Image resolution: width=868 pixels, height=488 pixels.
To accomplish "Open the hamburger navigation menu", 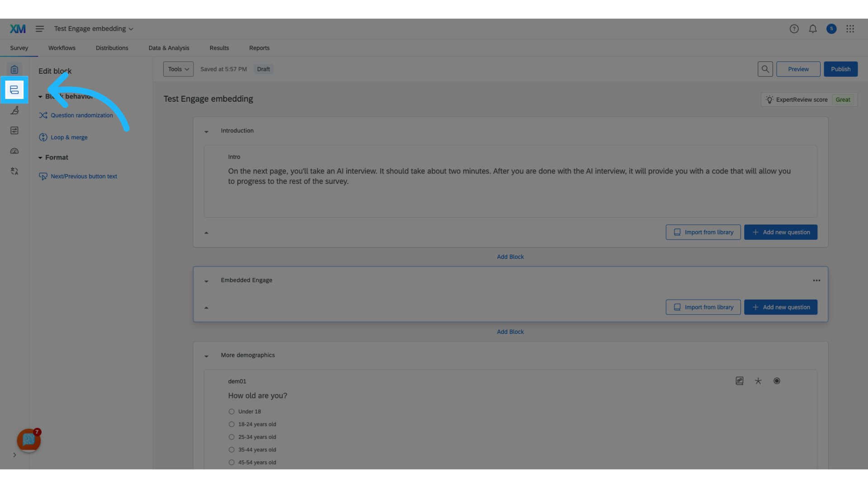I will coord(40,29).
